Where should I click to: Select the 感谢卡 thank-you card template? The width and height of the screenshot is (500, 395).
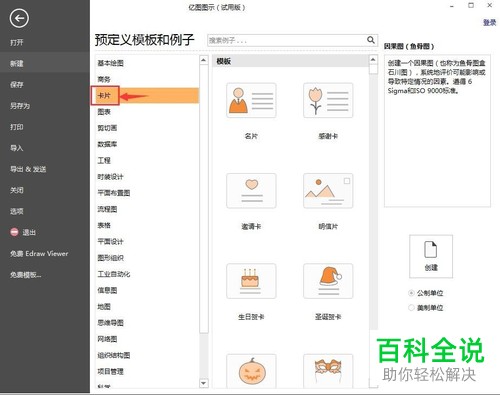pos(328,100)
